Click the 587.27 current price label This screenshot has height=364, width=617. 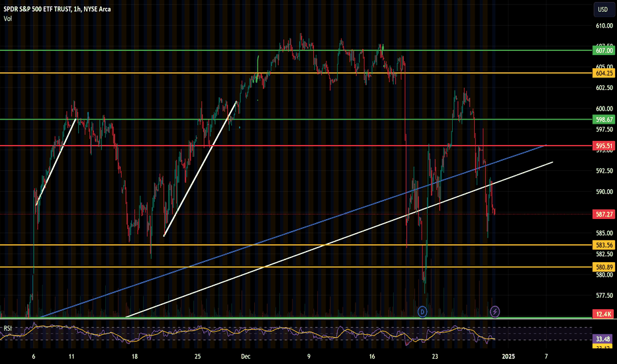(x=604, y=214)
